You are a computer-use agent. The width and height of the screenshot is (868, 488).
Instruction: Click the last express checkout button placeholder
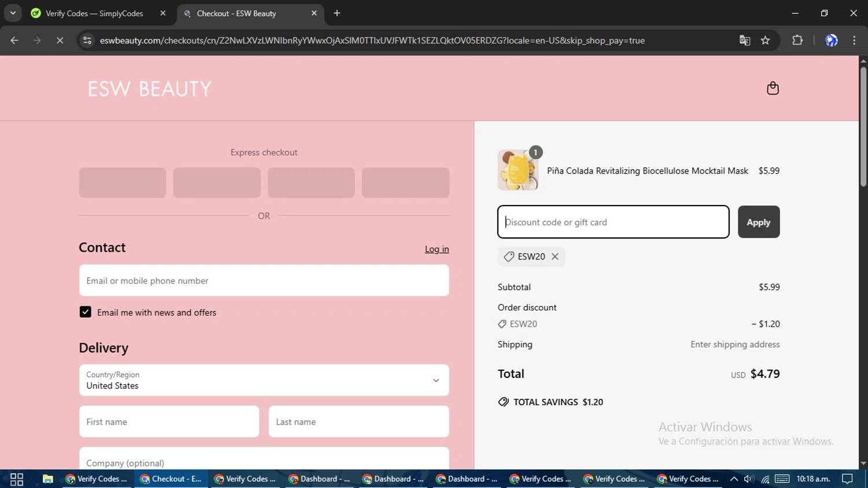pyautogui.click(x=406, y=183)
